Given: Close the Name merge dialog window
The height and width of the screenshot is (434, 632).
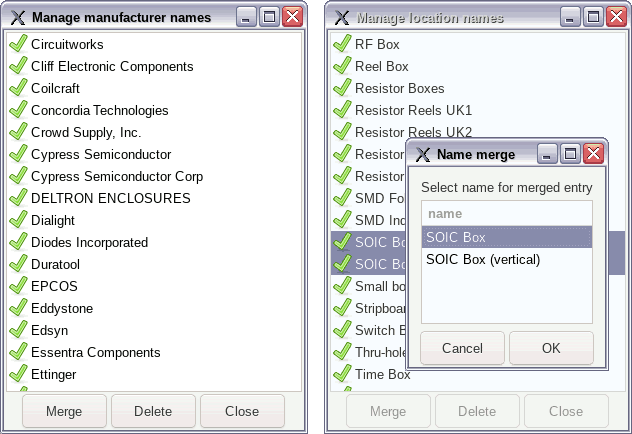Looking at the screenshot, I should pos(593,154).
